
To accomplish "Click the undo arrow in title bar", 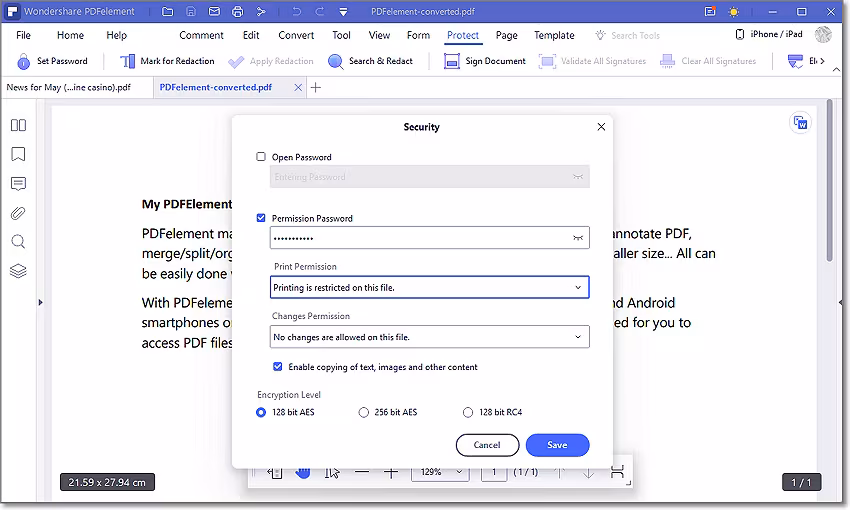I will (297, 11).
